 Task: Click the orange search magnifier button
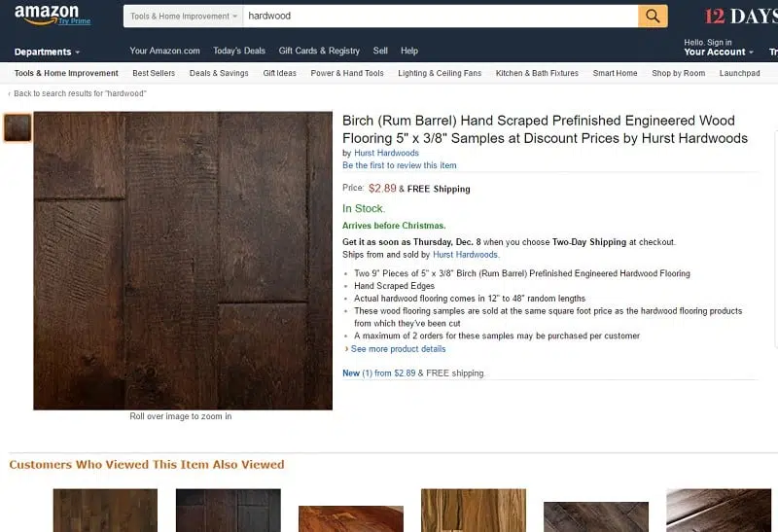(653, 16)
